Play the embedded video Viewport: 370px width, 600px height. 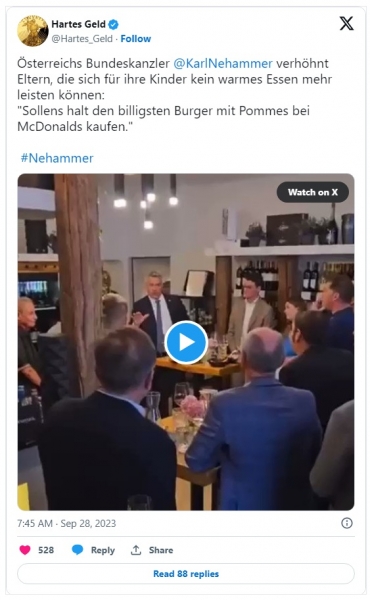186,342
